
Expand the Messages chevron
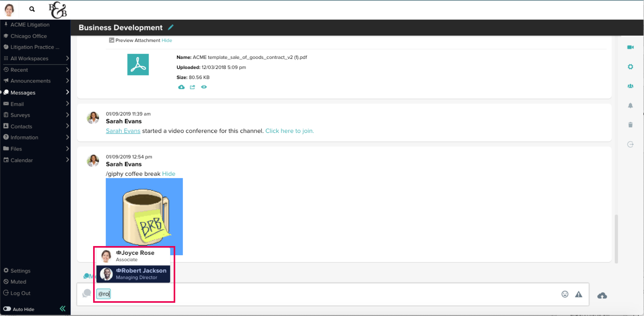(x=67, y=92)
